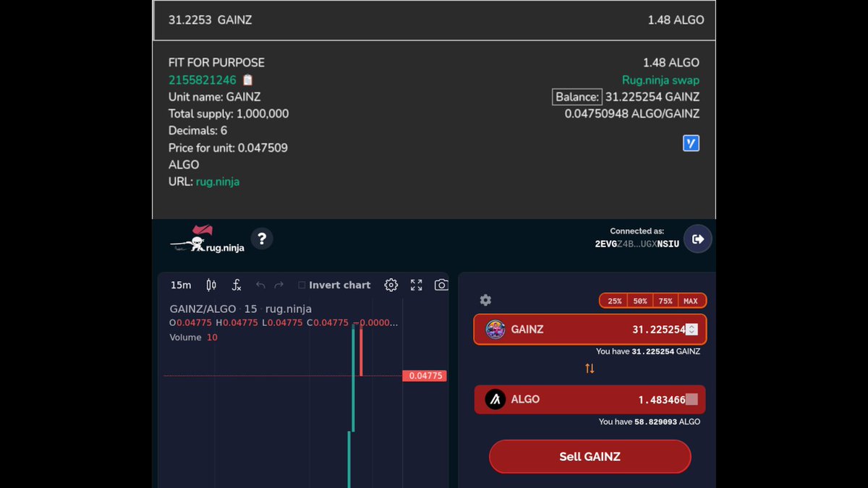Image resolution: width=868 pixels, height=488 pixels.
Task: Undo last chart action
Action: pos(260,285)
